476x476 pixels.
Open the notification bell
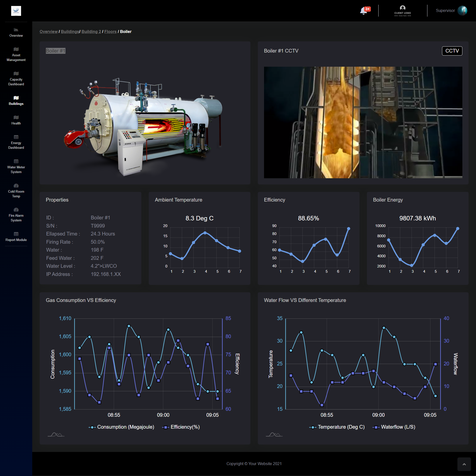(363, 11)
